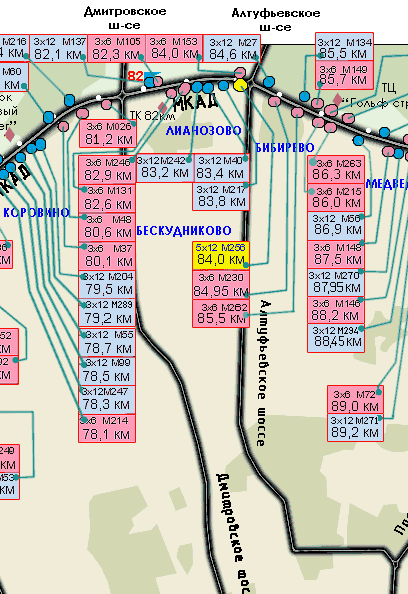Viewport: 408px width, 594px height.
Task: Click the top Дмитровское ш-се heading
Action: click(125, 18)
